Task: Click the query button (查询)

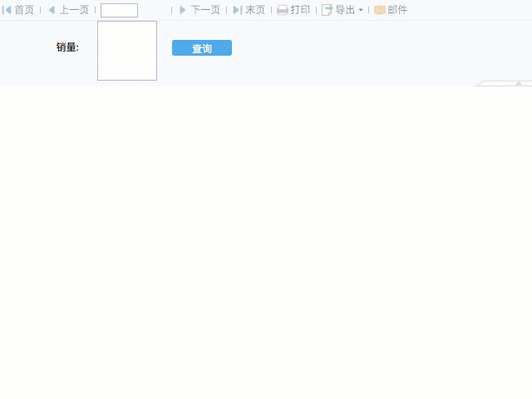Action: 202,48
